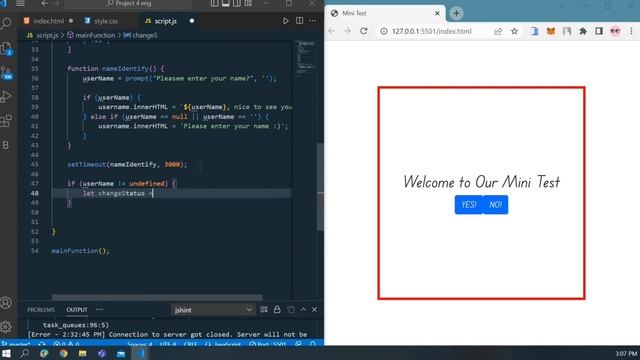Open VS Code hamburger menu
The height and width of the screenshot is (360, 640).
coord(20,3)
